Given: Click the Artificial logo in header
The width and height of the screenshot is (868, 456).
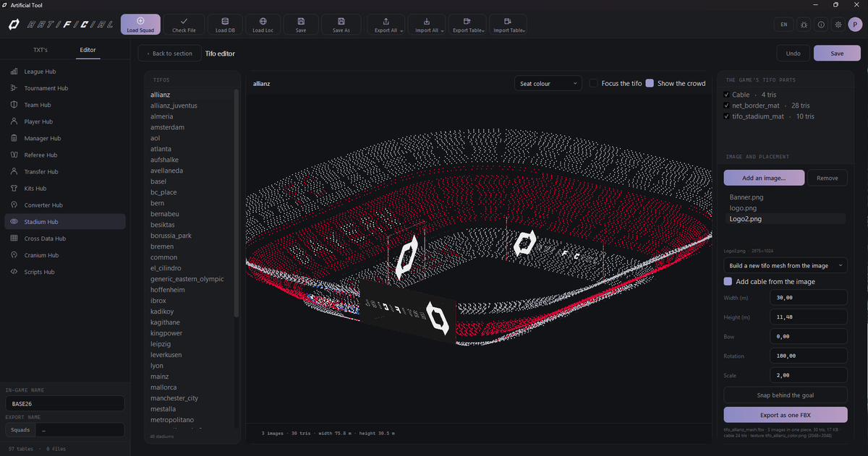Looking at the screenshot, I should click(61, 25).
